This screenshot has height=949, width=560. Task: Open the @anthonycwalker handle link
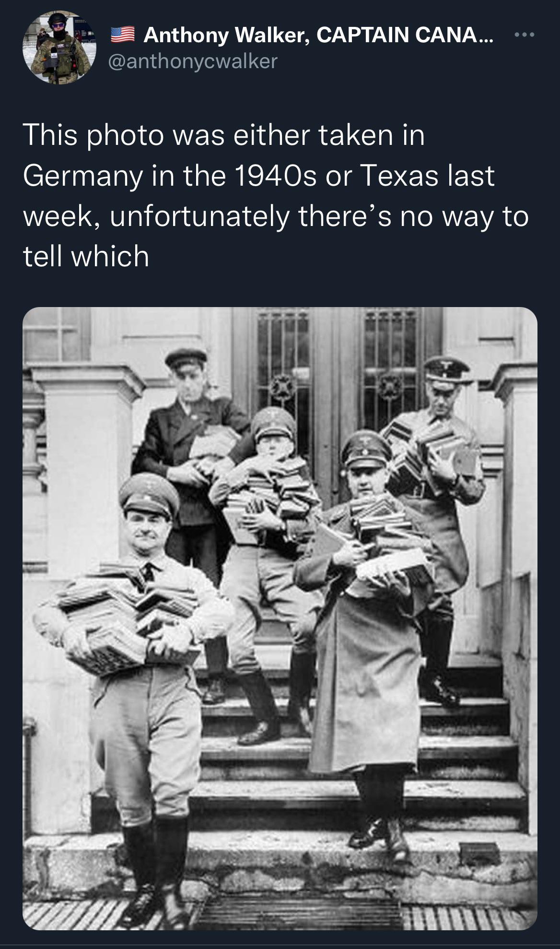(194, 61)
